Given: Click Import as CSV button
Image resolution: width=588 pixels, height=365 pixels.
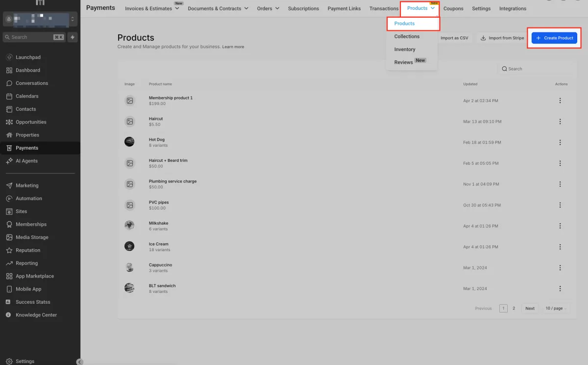Looking at the screenshot, I should coord(454,38).
